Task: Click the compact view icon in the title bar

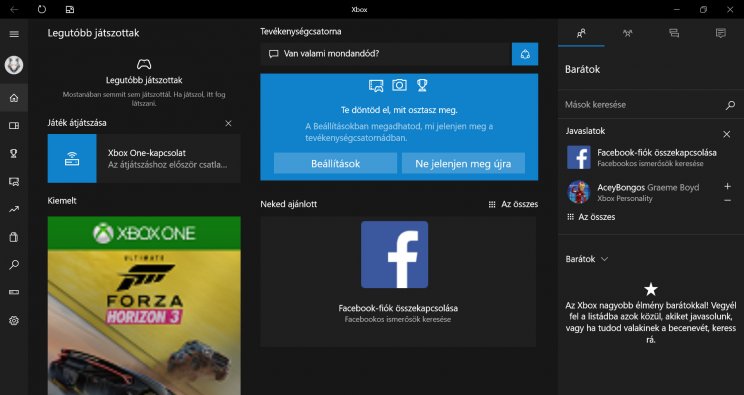Action: pos(70,9)
